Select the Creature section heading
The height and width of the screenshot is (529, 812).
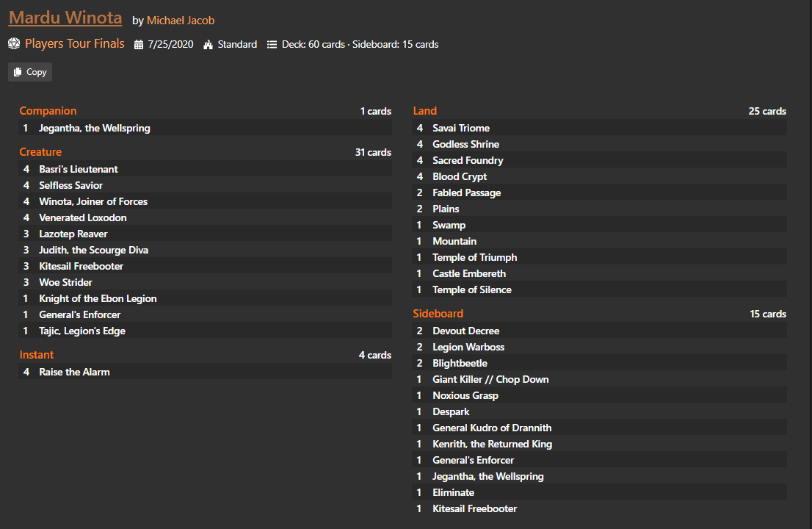[40, 152]
